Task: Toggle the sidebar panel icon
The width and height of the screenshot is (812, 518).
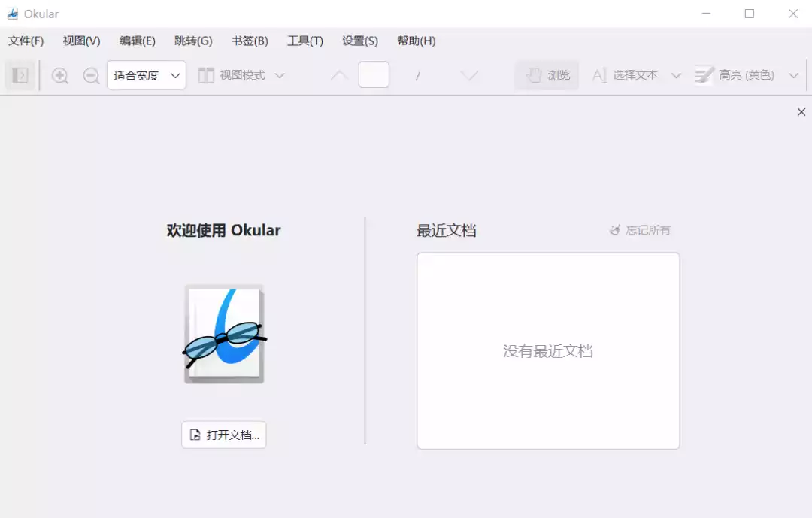Action: pos(20,76)
